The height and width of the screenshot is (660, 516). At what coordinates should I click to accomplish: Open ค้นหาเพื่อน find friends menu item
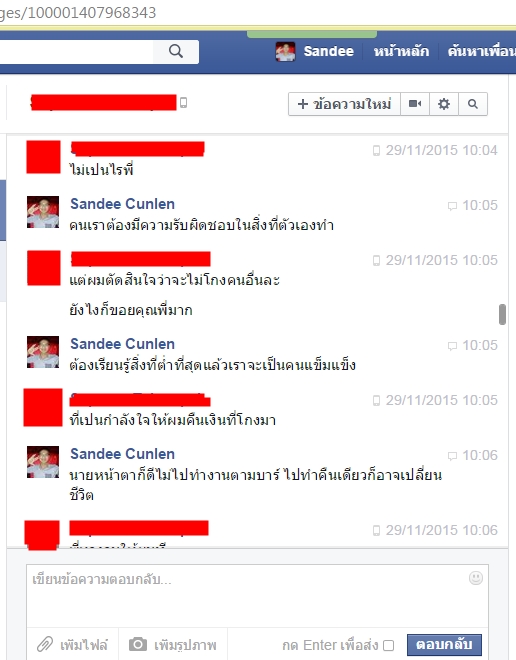coord(481,51)
